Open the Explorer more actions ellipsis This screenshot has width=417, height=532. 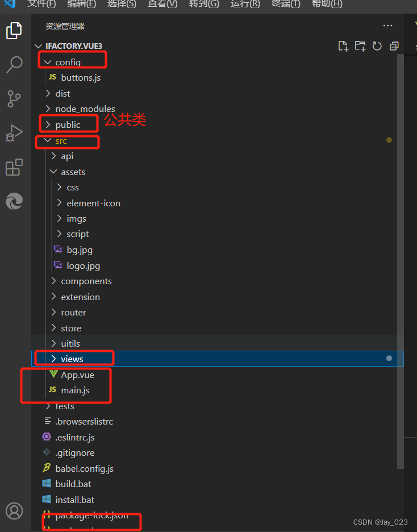pos(387,25)
